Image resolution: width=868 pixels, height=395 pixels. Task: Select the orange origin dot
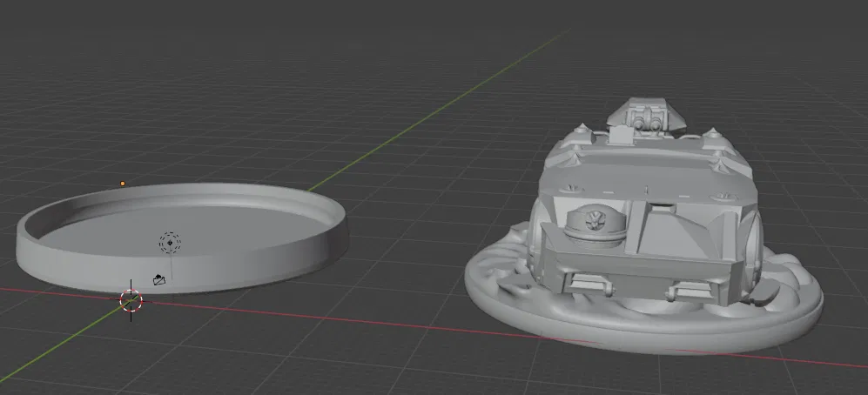click(x=123, y=183)
